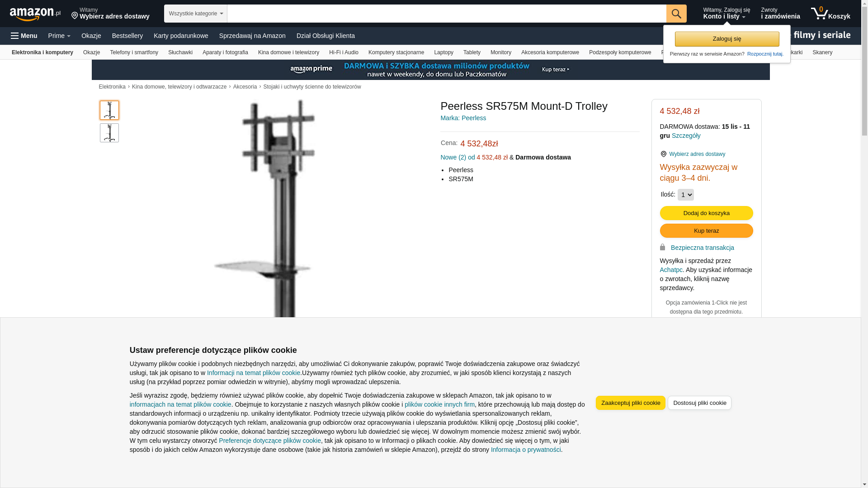
Task: Open the Karty podarunkowe menu item
Action: (x=181, y=36)
